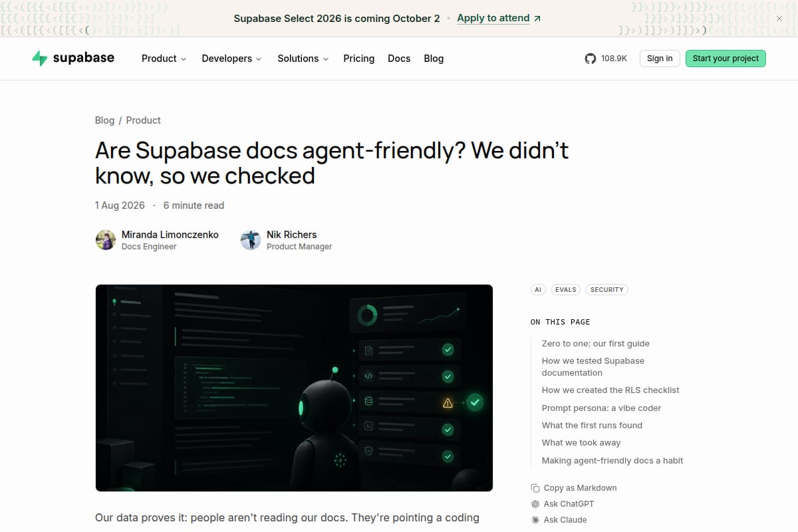Viewport: 798px width, 532px height.
Task: Click the Ask ChatGPT icon
Action: click(535, 504)
